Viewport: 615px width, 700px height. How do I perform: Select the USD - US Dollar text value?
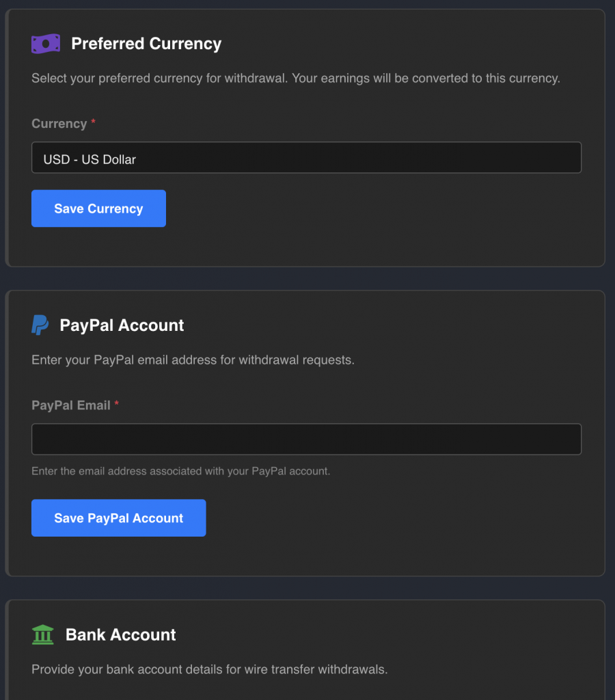click(90, 159)
